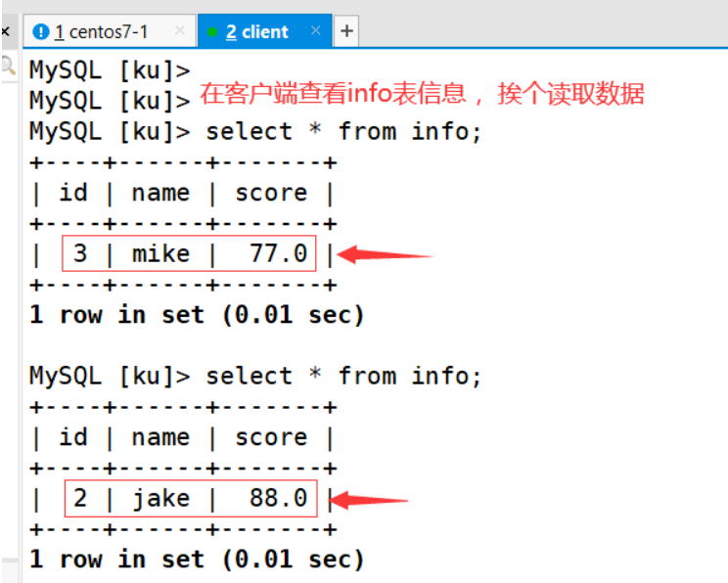Viewport: 728px width, 583px height.
Task: Click the "mike" name cell
Action: (x=160, y=254)
